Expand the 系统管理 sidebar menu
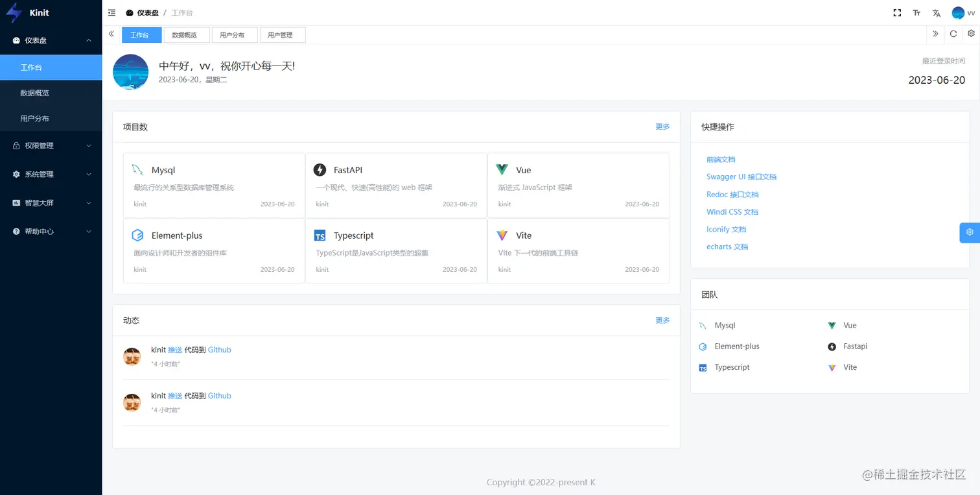Viewport: 980px width, 495px height. [x=51, y=175]
